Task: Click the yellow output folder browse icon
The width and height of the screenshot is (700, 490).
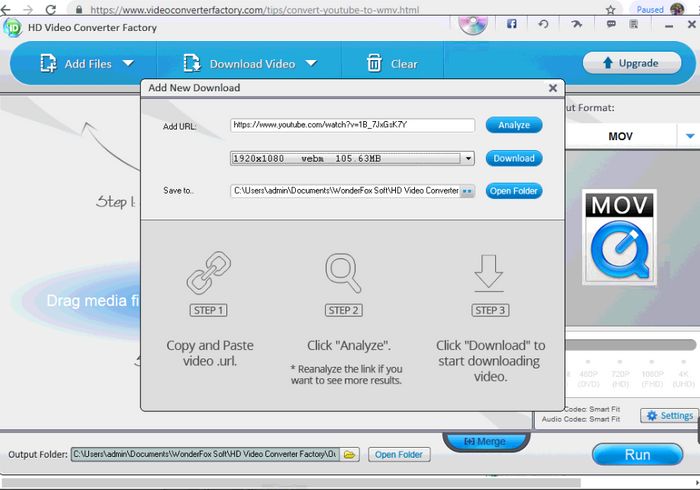Action: 350,454
